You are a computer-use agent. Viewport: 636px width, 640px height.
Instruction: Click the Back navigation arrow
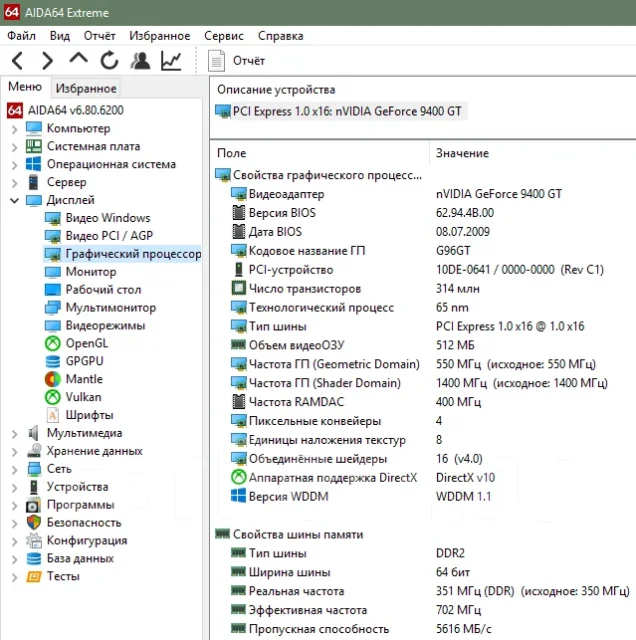(x=18, y=61)
